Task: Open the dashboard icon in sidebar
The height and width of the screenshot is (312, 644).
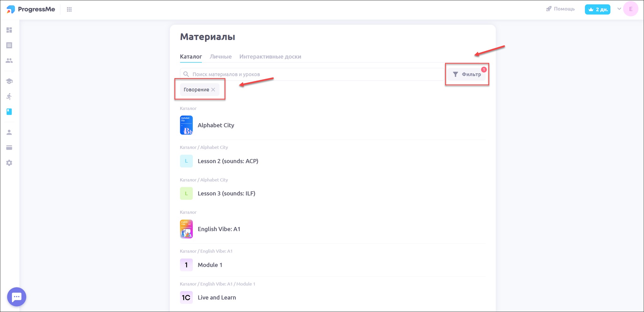Action: tap(9, 30)
